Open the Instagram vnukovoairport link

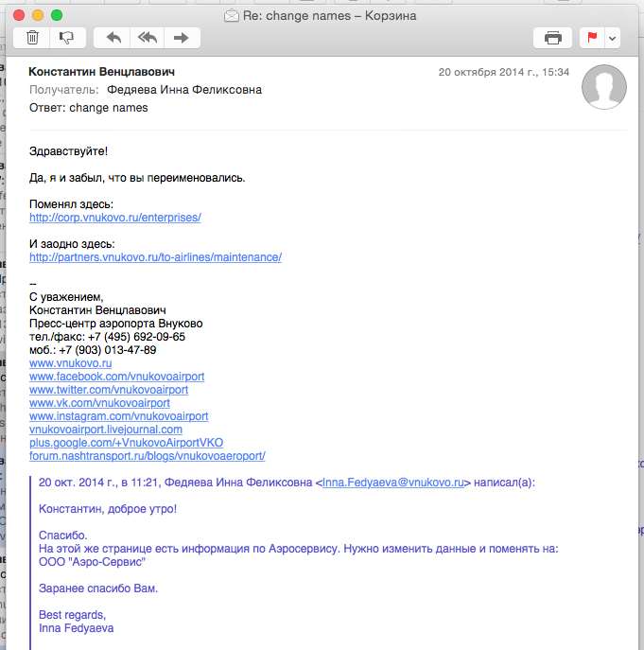pos(118,416)
